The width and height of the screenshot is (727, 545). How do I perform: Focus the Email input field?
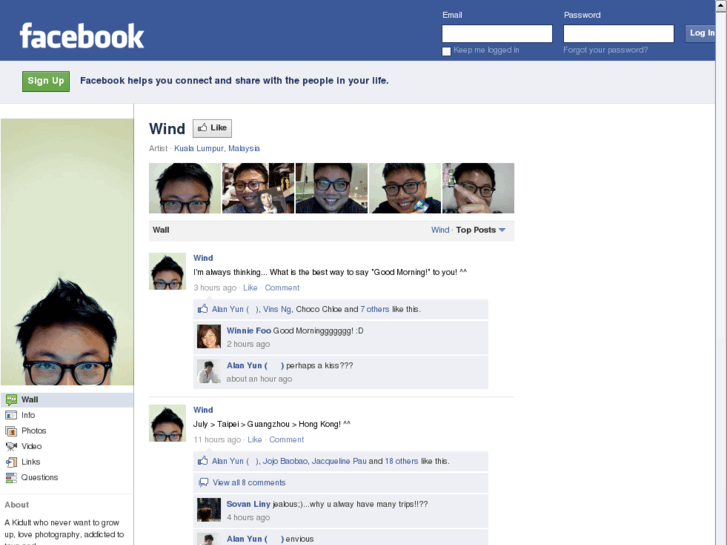[497, 33]
